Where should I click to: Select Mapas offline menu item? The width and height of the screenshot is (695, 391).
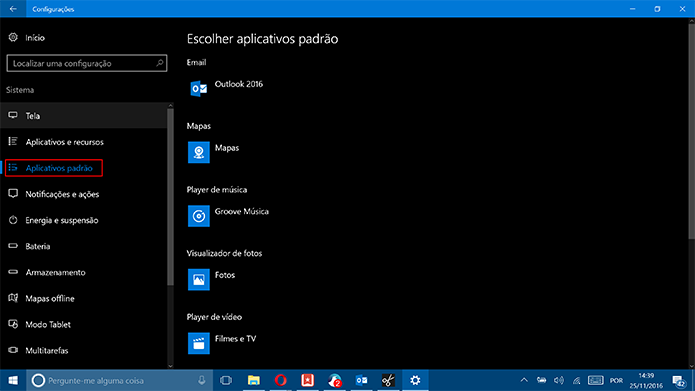click(84, 298)
